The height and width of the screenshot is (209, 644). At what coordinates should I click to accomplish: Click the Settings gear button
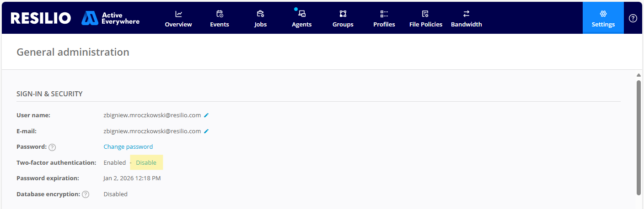click(603, 19)
